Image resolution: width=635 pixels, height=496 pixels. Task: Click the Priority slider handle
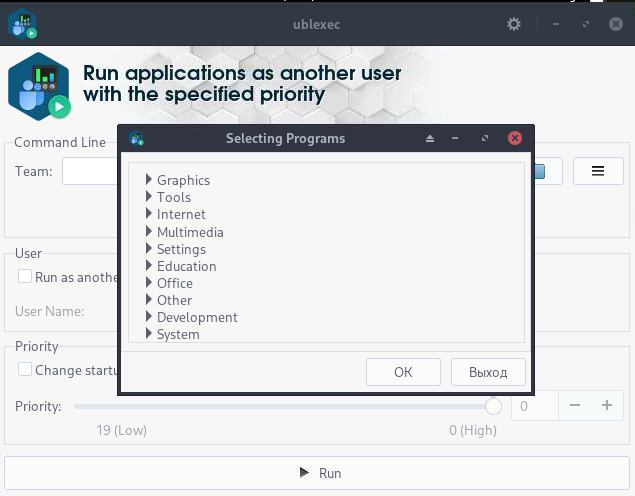pyautogui.click(x=493, y=407)
